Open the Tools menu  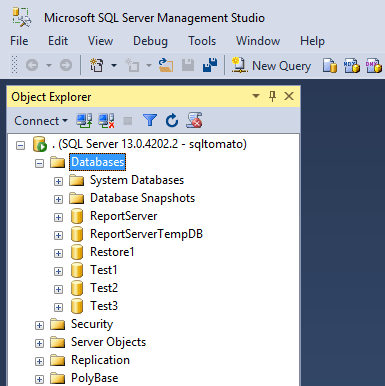202,41
